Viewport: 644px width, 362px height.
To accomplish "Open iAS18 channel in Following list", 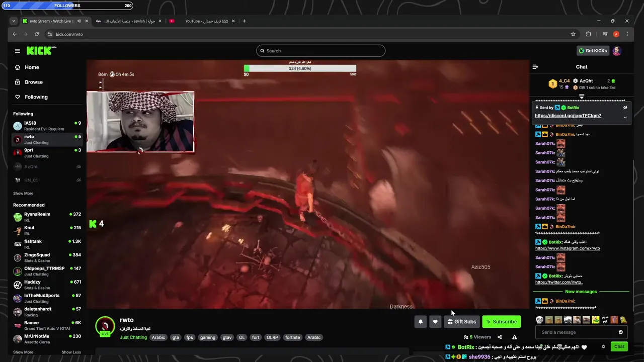I will [x=47, y=126].
